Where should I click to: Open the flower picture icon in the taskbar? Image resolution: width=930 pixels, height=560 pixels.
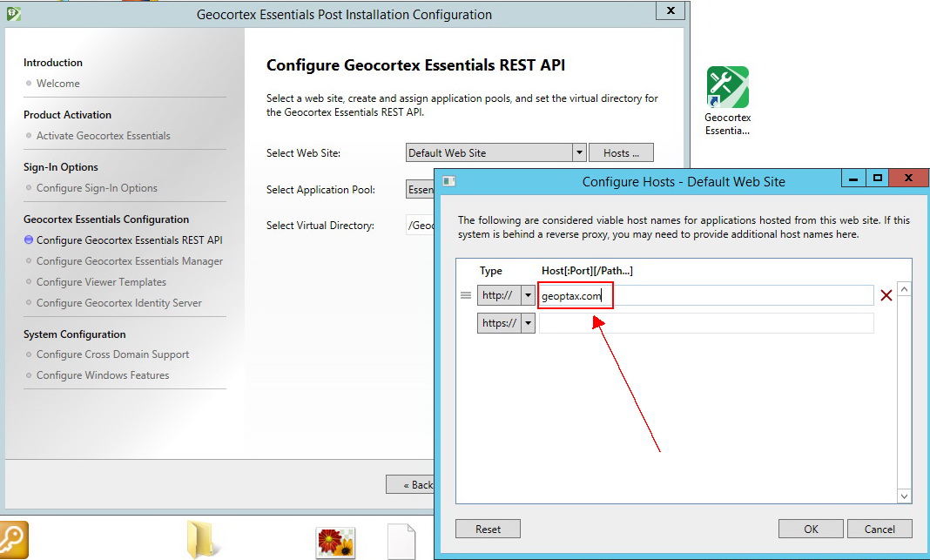[x=335, y=543]
